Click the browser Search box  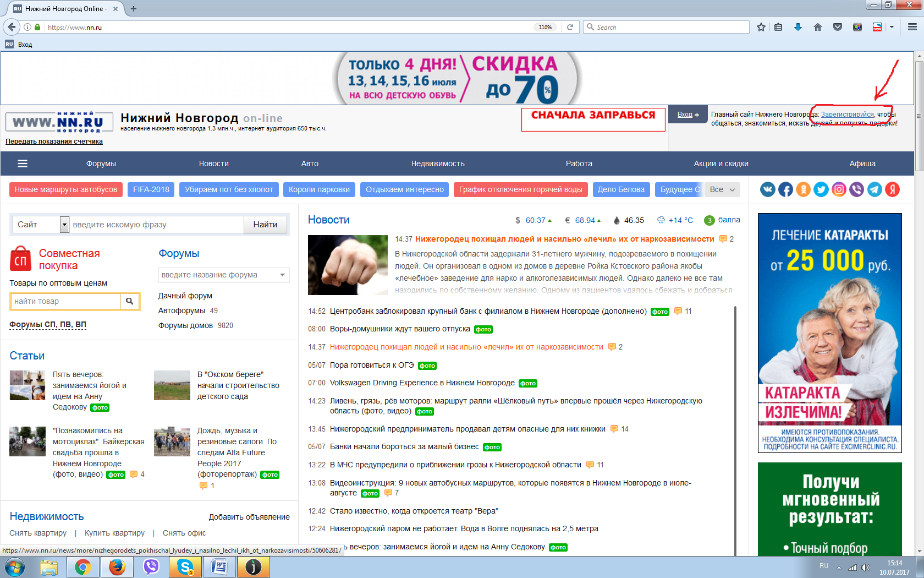click(666, 27)
